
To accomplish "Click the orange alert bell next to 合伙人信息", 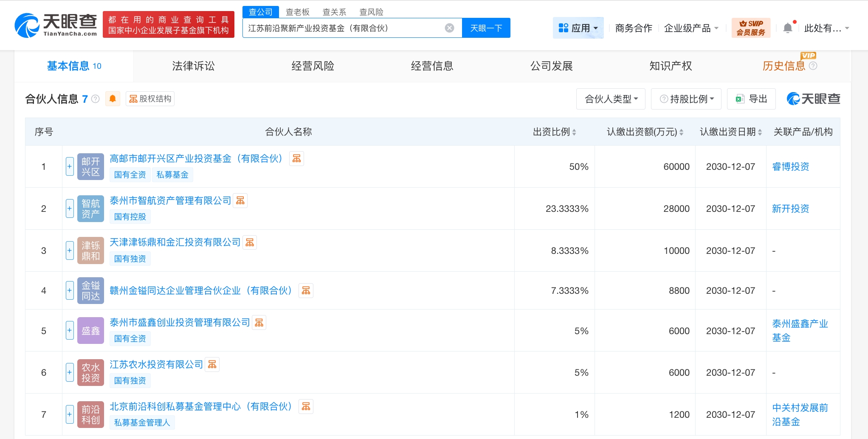I will tap(113, 99).
